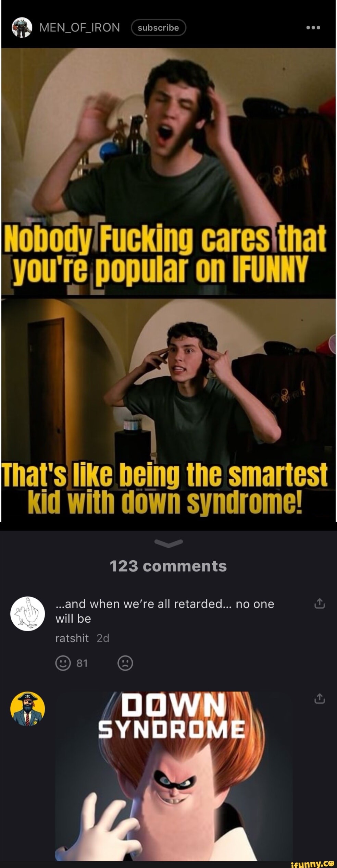Share the Down Syndrome image comment

pos(319,699)
